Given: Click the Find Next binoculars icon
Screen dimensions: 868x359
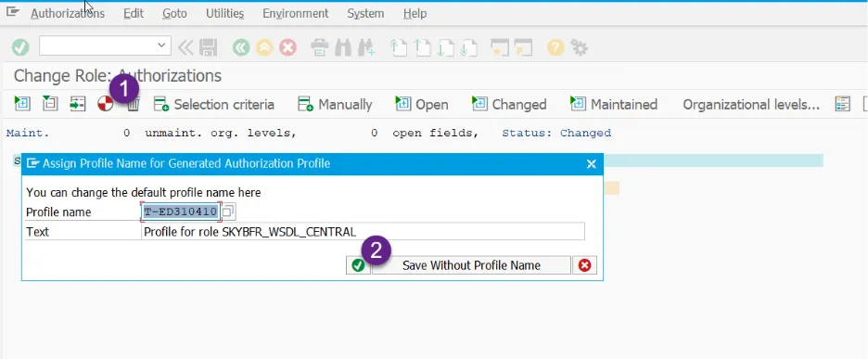Looking at the screenshot, I should pyautogui.click(x=366, y=47).
